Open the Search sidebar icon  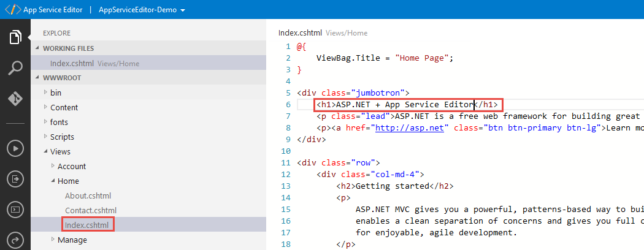[15, 68]
